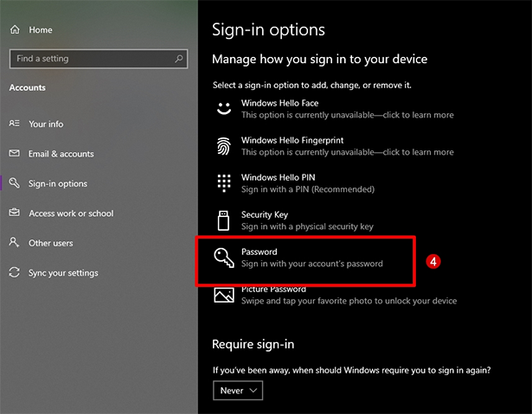
Task: Click the Email & accounts envelope icon
Action: [x=14, y=153]
